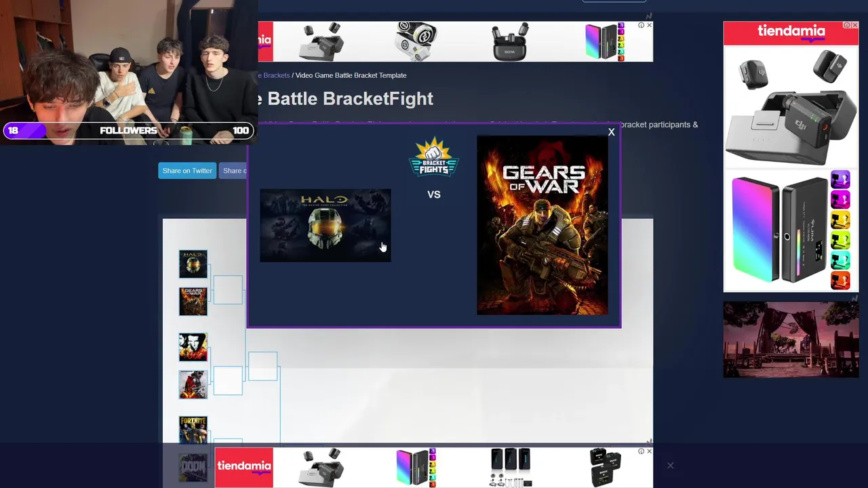868x488 pixels.
Task: Open the Brackets breadcrumb link
Action: coord(274,75)
